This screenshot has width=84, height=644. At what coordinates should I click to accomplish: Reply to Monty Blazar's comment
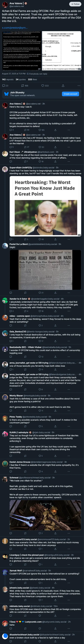(x=10, y=411)
